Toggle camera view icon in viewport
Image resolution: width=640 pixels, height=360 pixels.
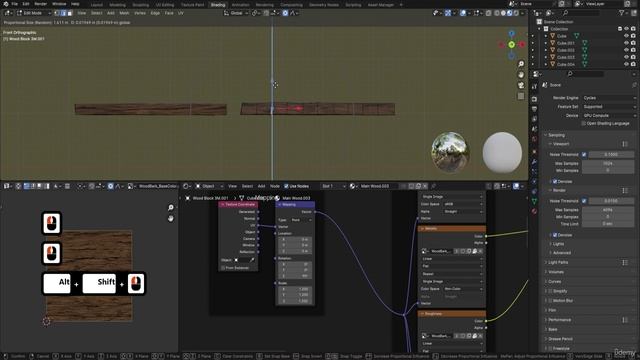coord(521,85)
